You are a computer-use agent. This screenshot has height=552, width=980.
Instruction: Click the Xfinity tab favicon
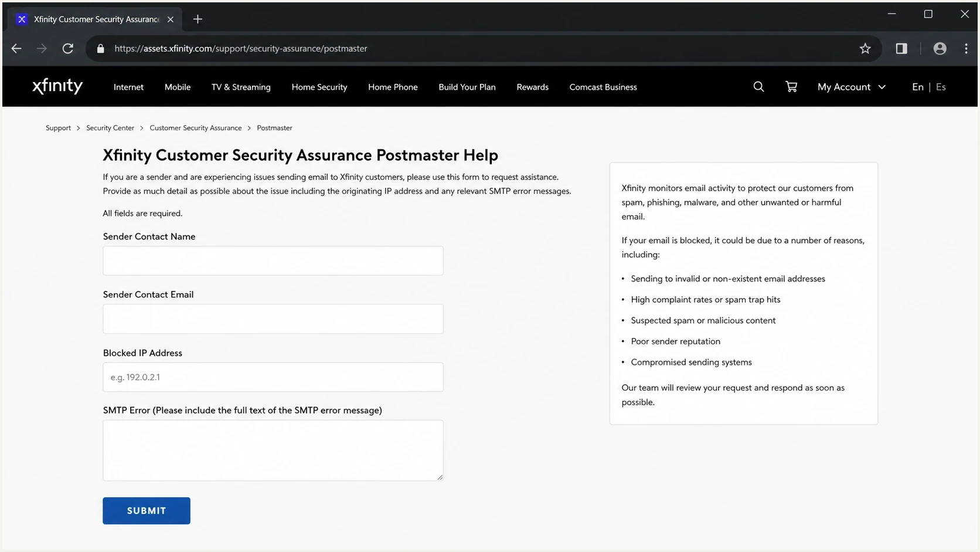(22, 19)
